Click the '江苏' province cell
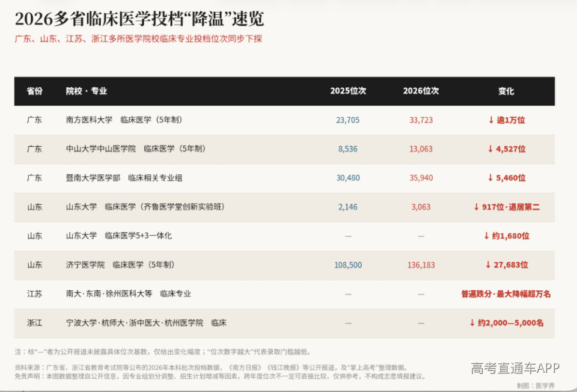Image resolution: width=577 pixels, height=392 pixels. 35,294
